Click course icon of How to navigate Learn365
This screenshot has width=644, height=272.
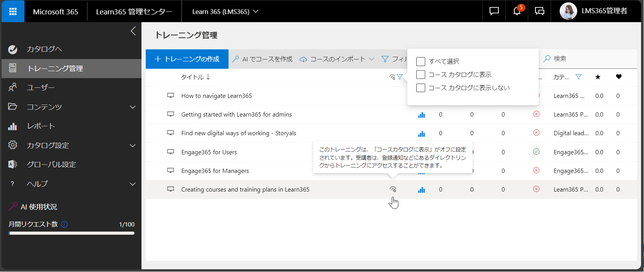[171, 96]
